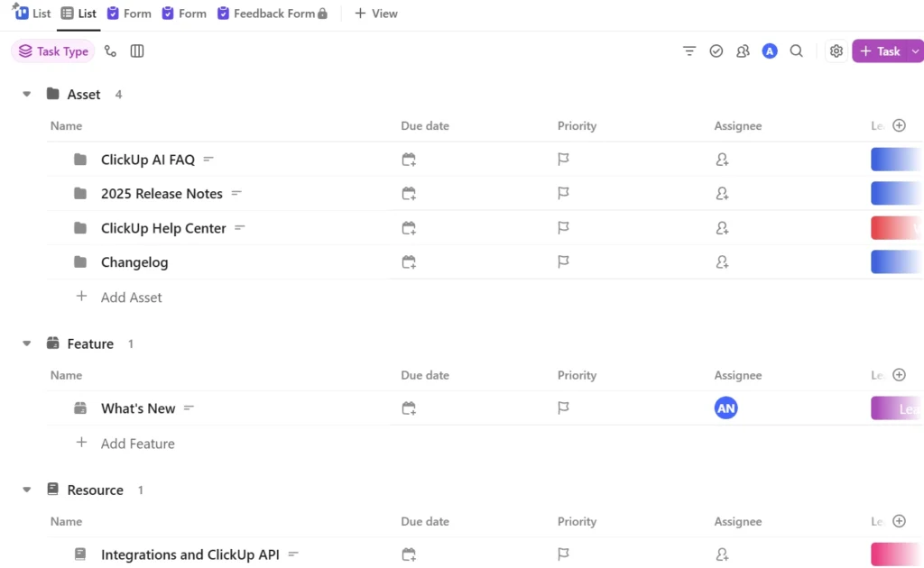924x568 pixels.
Task: Open the assignees filter icon
Action: (743, 51)
